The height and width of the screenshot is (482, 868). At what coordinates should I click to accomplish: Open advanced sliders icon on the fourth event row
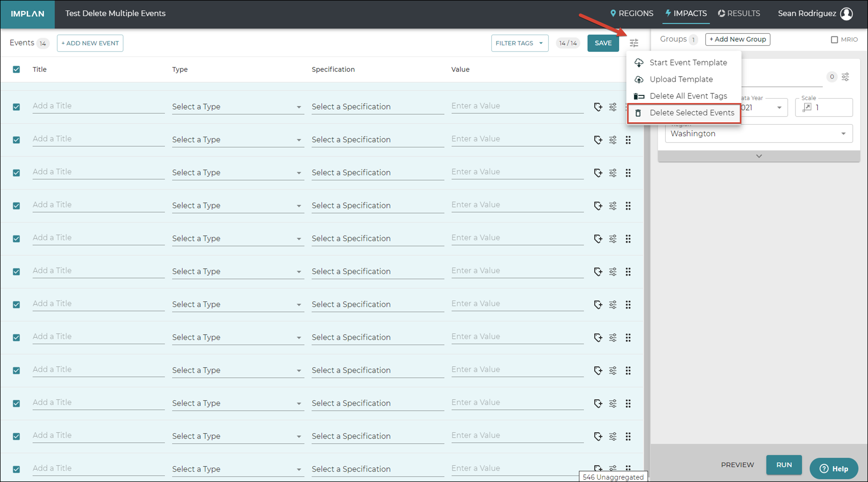(613, 206)
